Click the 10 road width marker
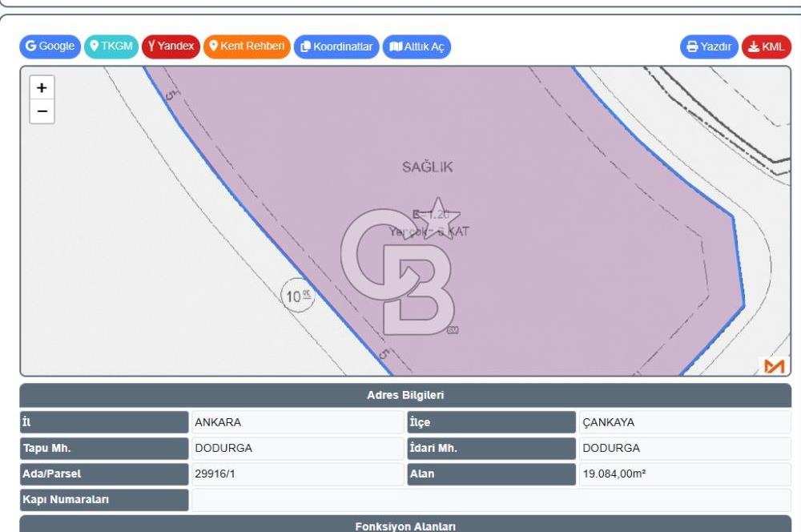 tap(298, 296)
